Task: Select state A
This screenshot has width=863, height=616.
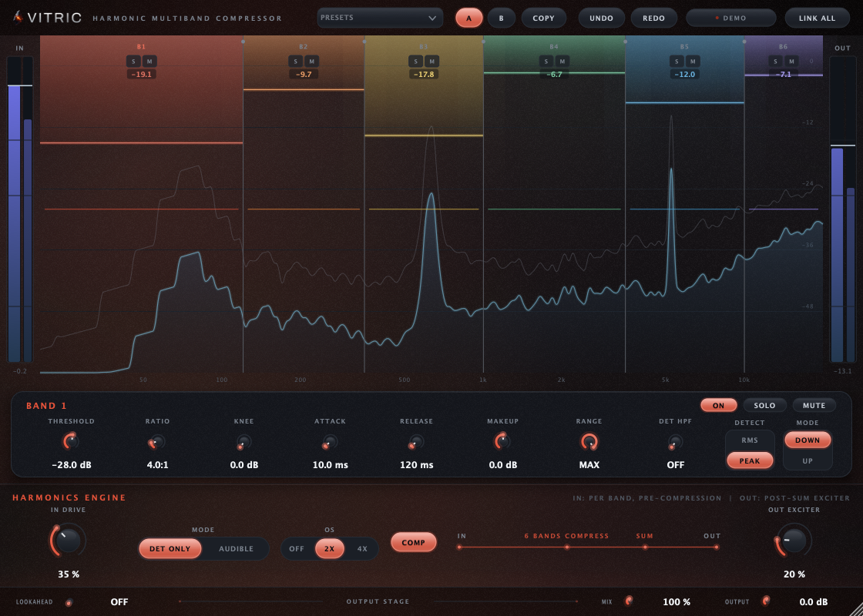Action: pos(469,18)
